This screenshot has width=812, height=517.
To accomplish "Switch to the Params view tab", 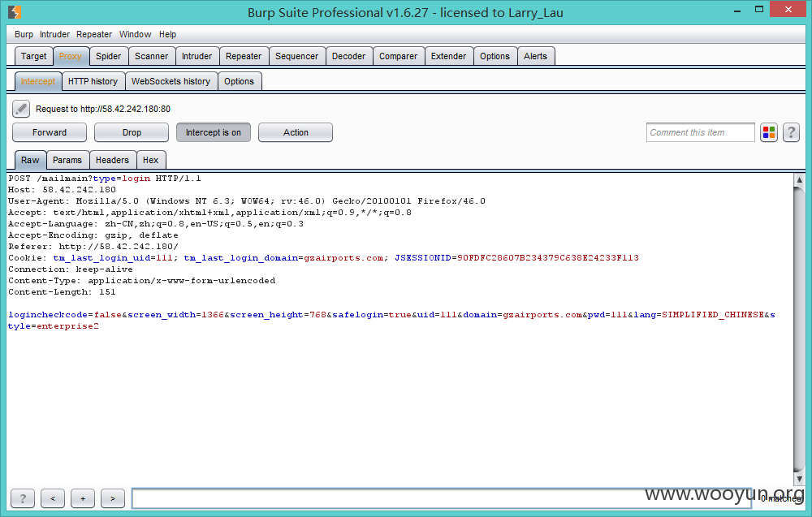I will tap(67, 160).
